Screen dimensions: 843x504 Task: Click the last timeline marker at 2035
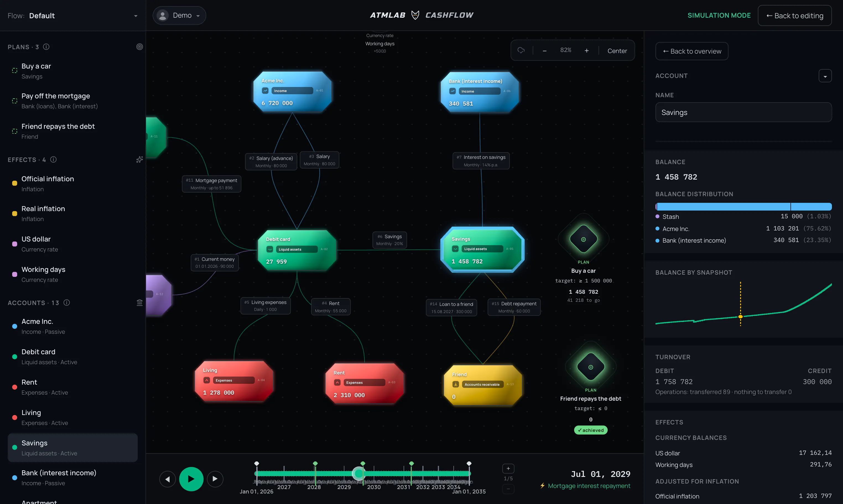(469, 464)
